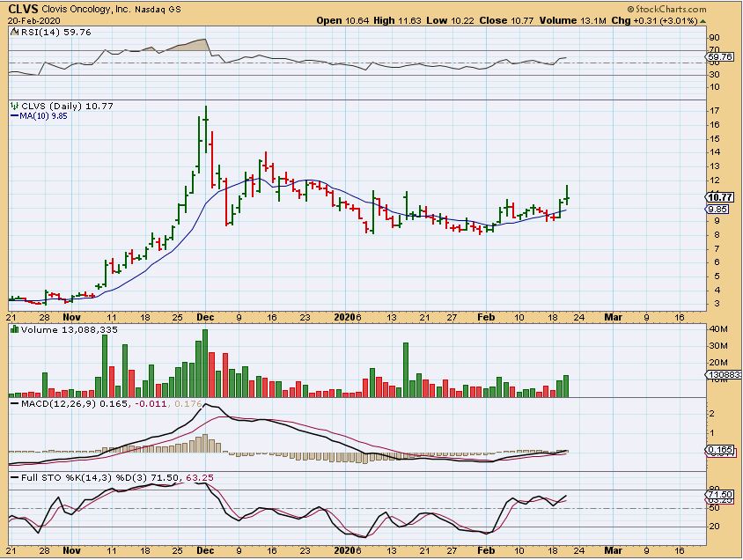Click the Dec label on price chart date axis
The height and width of the screenshot is (560, 743).
click(x=205, y=317)
